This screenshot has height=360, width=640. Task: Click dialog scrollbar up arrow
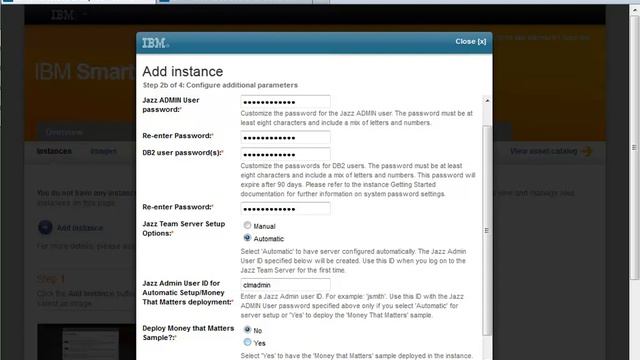click(487, 100)
